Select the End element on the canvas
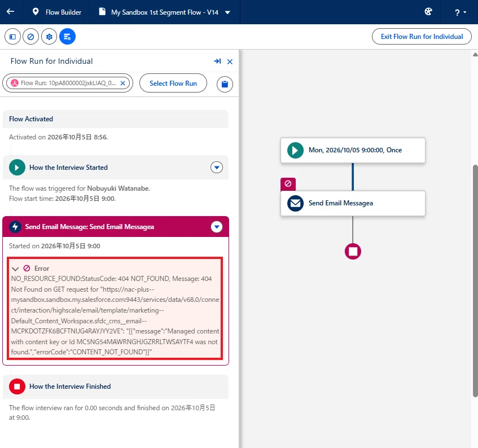 pos(353,252)
